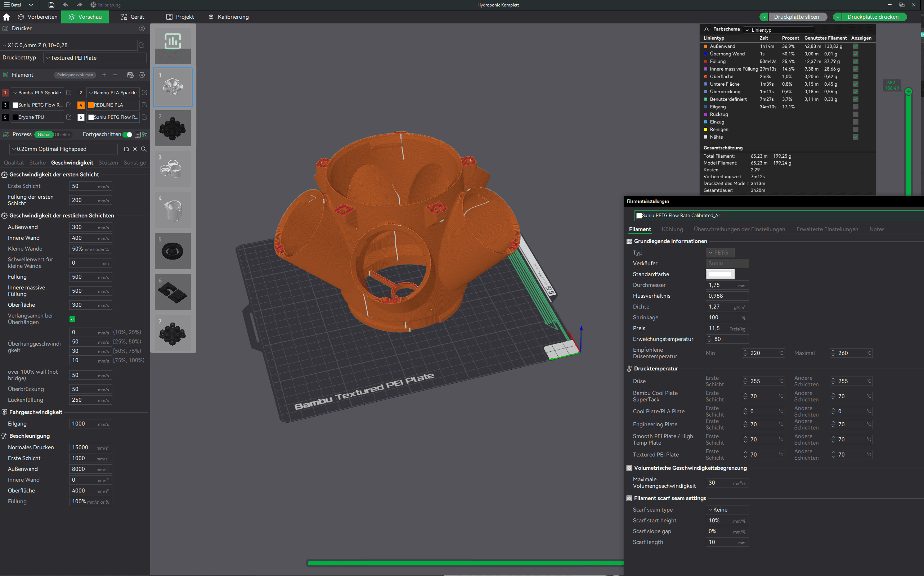Image resolution: width=924 pixels, height=576 pixels.
Task: Click the home icon in top bar
Action: click(x=6, y=17)
